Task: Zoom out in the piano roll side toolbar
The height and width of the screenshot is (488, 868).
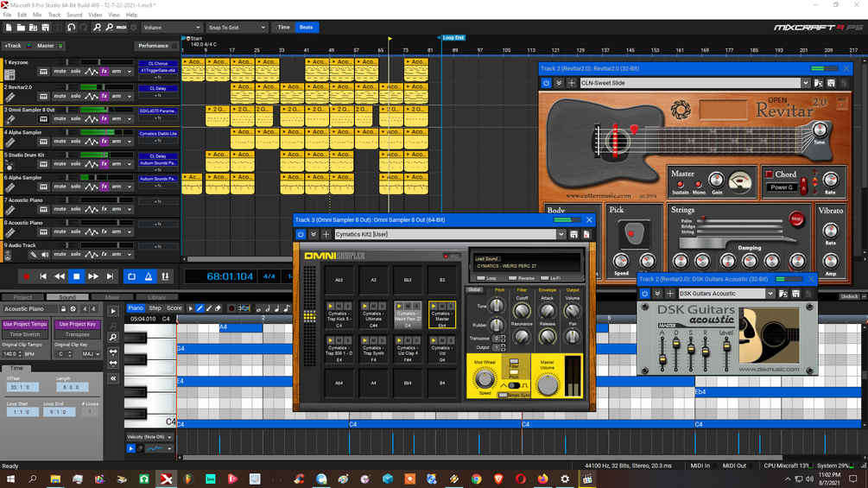Action: pyautogui.click(x=113, y=338)
